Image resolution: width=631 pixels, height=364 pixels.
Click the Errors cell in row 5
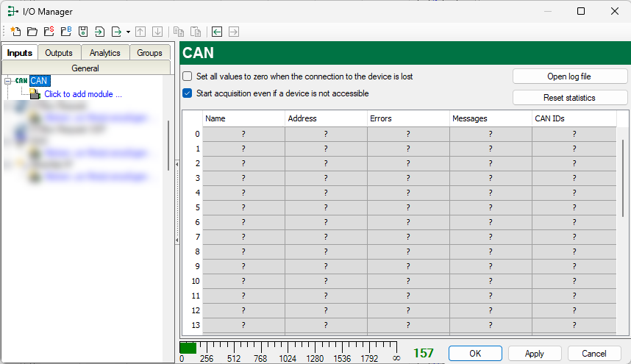point(408,207)
